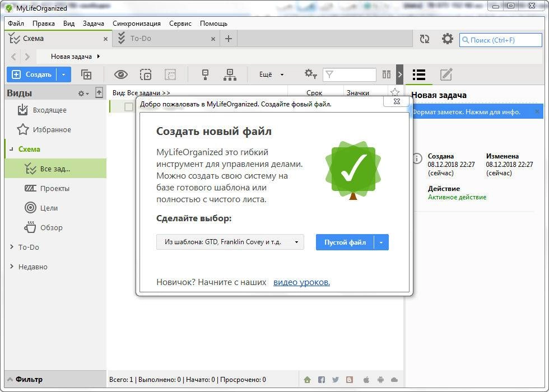Go forward with the right navigation arrow
Screen dimensions: 549x392
tap(27, 57)
